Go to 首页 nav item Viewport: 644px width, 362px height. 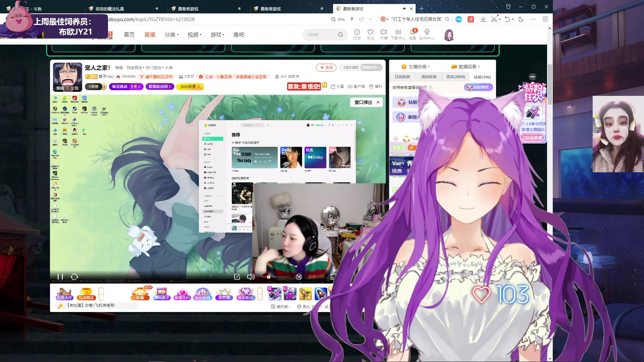(x=129, y=35)
